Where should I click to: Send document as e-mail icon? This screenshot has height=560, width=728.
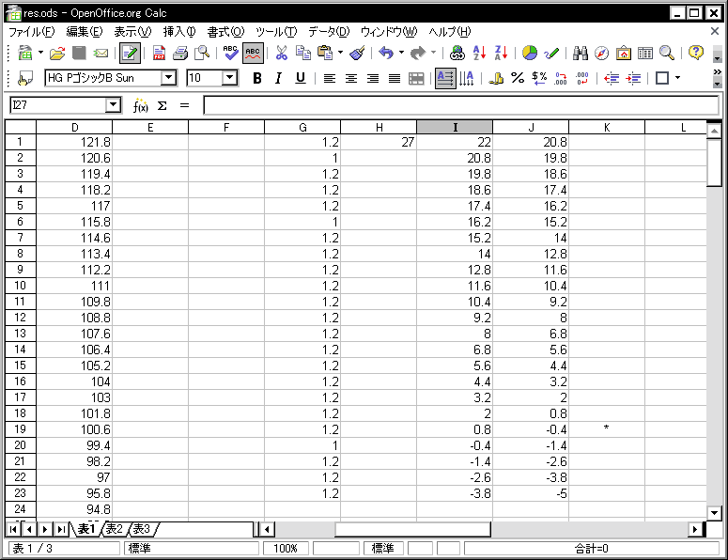click(101, 53)
